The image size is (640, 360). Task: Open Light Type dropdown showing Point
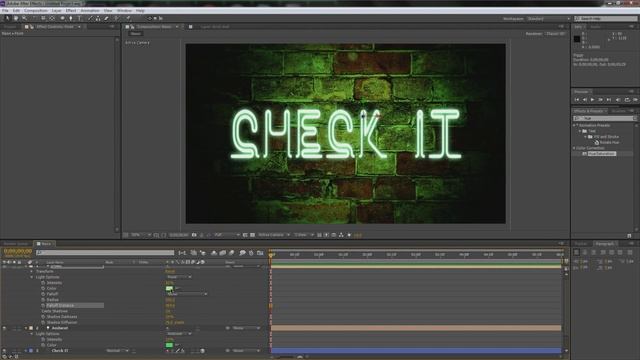[179, 277]
